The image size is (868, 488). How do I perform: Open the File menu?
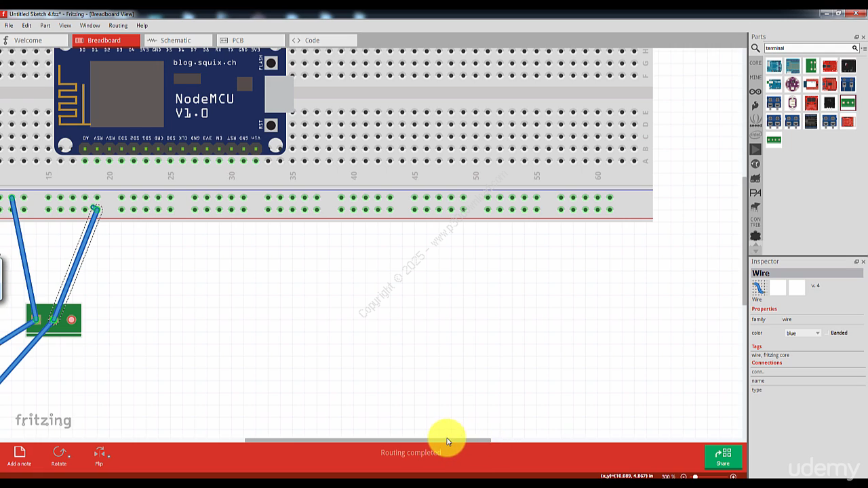9,26
